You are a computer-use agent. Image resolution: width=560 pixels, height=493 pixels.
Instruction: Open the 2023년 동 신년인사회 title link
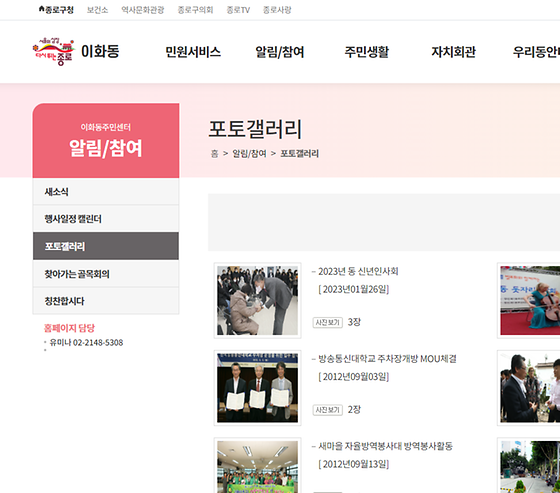pos(358,272)
